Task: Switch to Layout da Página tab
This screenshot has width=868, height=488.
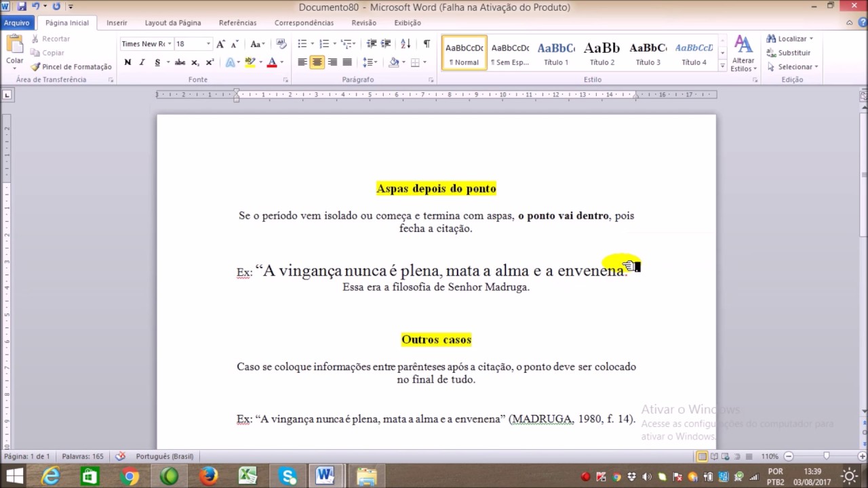Action: click(x=173, y=23)
